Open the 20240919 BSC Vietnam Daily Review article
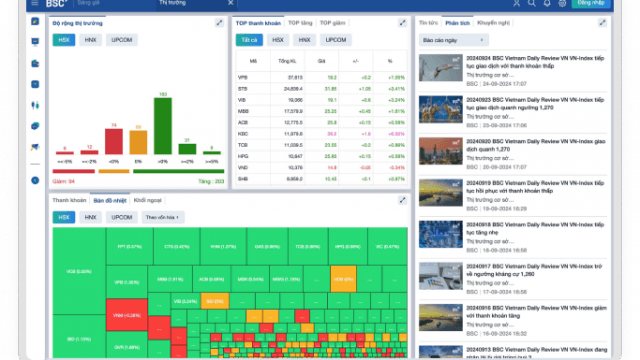Viewport: 640px width, 360px height. [535, 187]
